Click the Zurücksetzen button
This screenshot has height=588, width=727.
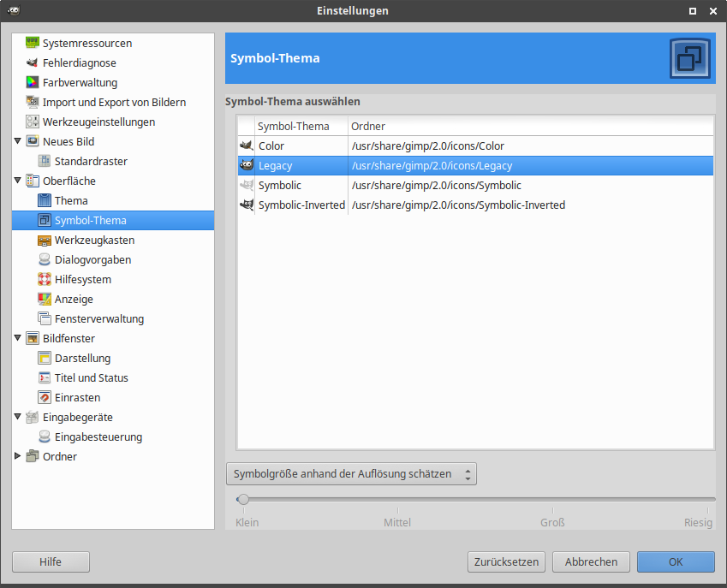506,562
